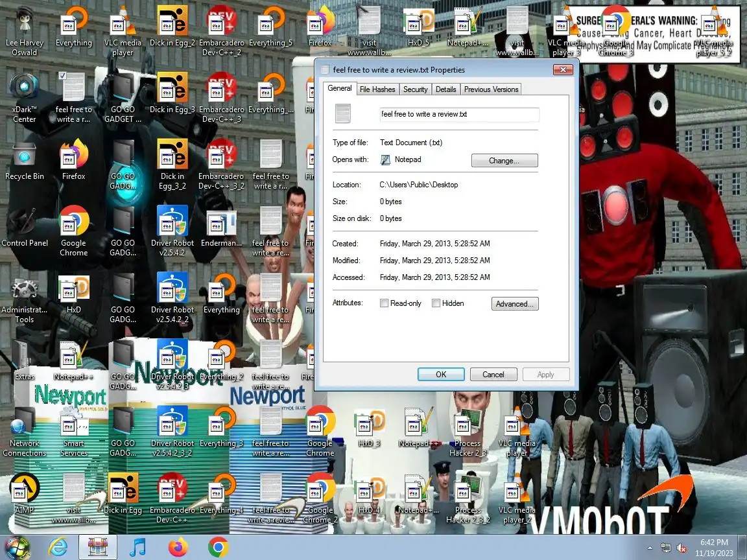Open Driver Robot v2.5.4.2 shortcut
The image size is (747, 560).
pos(172,231)
